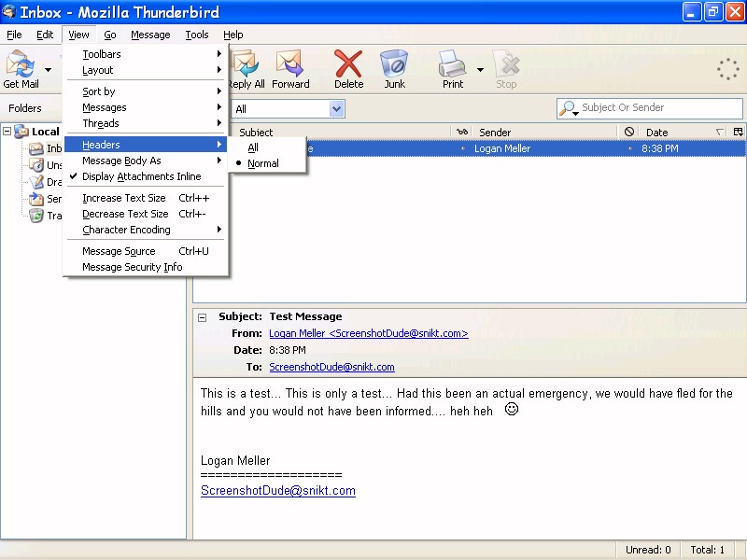
Task: Print the current message
Action: point(453,69)
